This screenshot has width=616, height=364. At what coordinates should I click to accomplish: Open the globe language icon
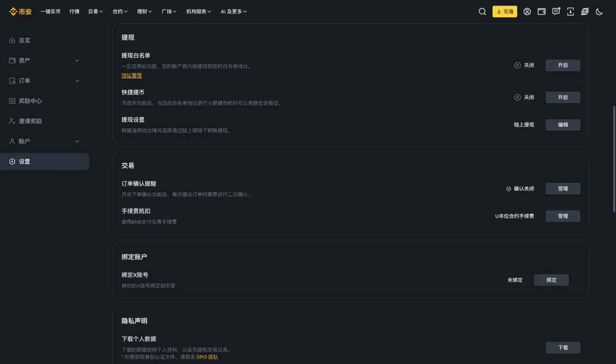585,12
